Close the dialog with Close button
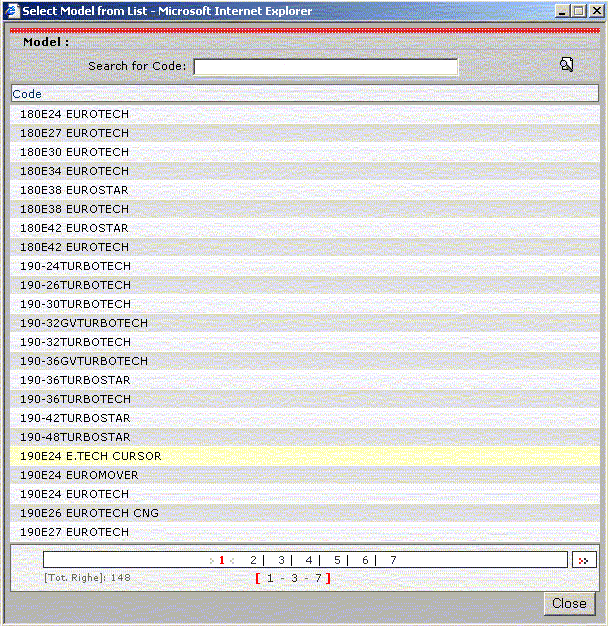608x626 pixels. pyautogui.click(x=569, y=603)
